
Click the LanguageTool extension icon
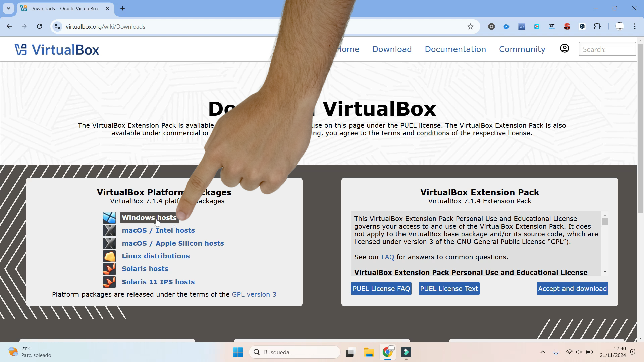(552, 26)
